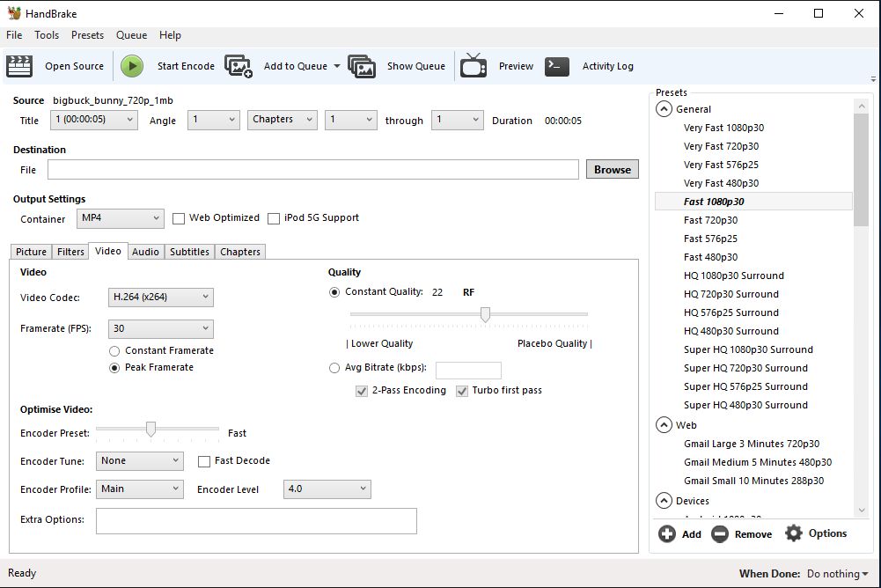The width and height of the screenshot is (881, 588).
Task: Select the Super HQ 480p30 Surround preset
Action: coord(745,405)
